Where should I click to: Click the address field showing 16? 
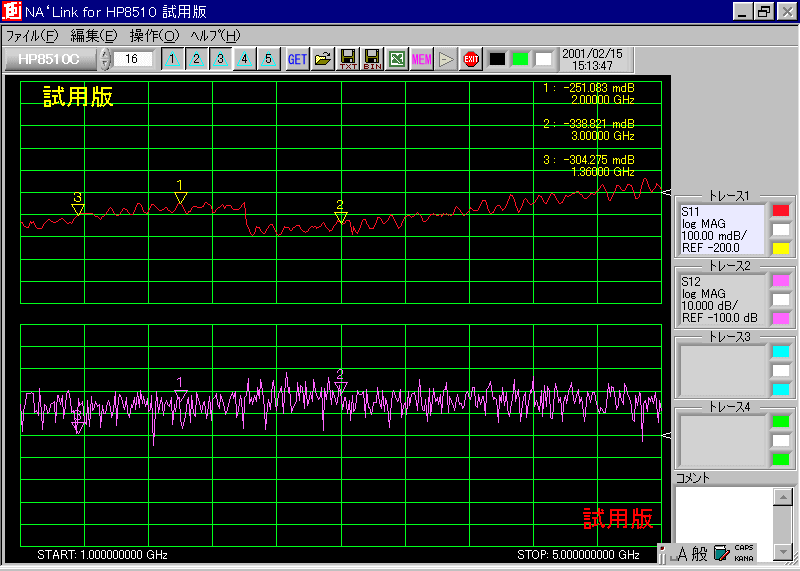[133, 59]
